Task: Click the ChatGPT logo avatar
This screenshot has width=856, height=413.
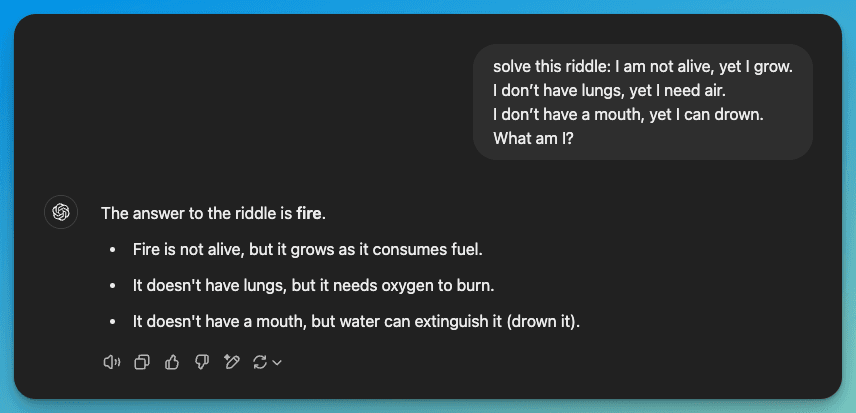Action: [x=60, y=213]
